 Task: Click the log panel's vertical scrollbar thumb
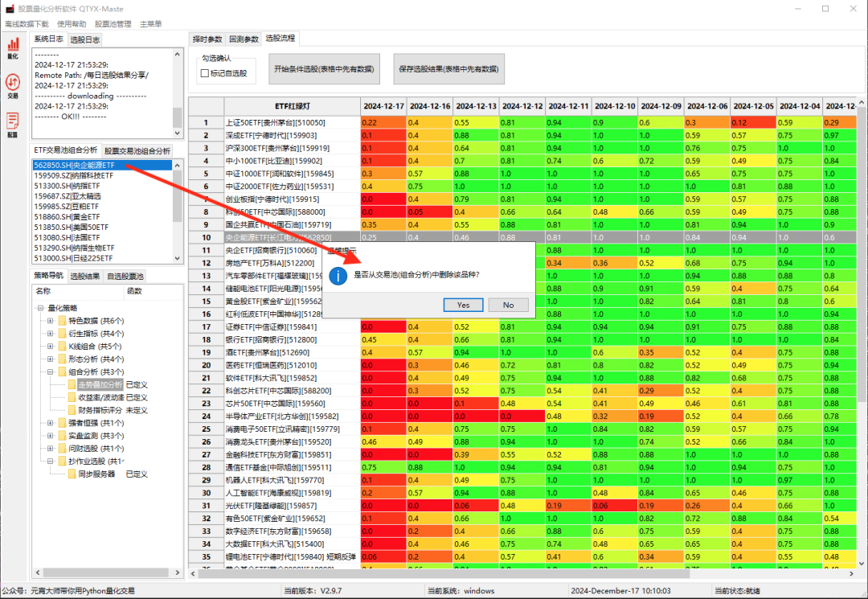[x=177, y=117]
